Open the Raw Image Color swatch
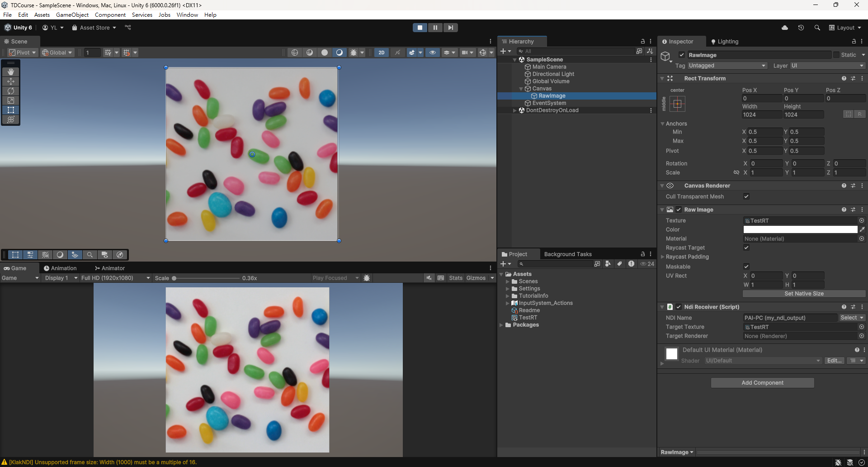Screen dimensions: 868x467 (x=800, y=230)
